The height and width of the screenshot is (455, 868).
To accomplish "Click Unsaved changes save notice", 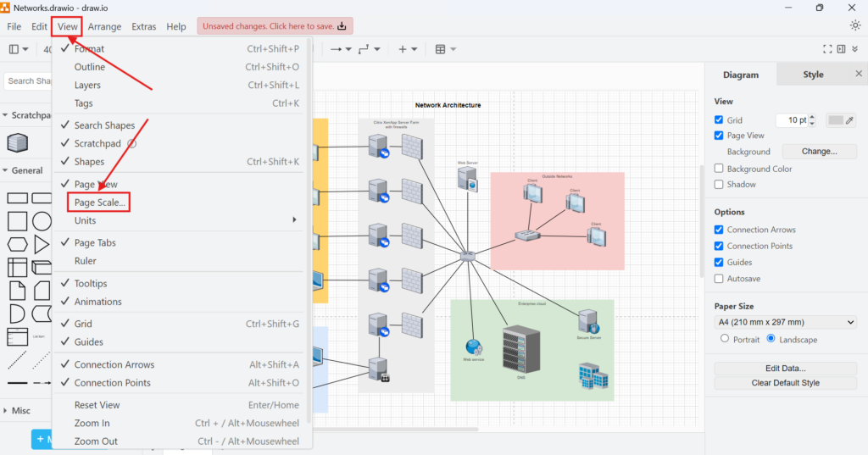I will click(x=275, y=26).
